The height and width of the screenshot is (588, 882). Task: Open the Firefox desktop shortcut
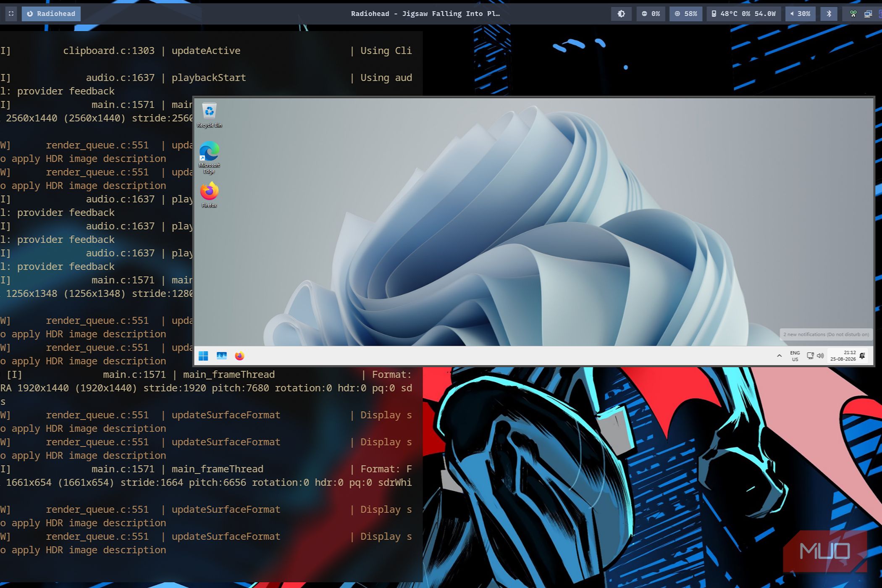coord(209,194)
